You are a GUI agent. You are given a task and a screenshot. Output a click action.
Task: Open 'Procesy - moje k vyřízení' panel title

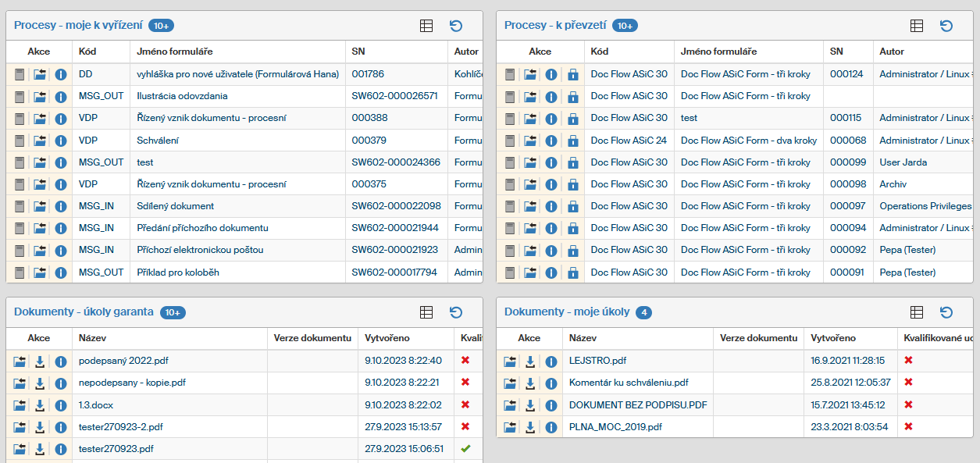tap(78, 26)
